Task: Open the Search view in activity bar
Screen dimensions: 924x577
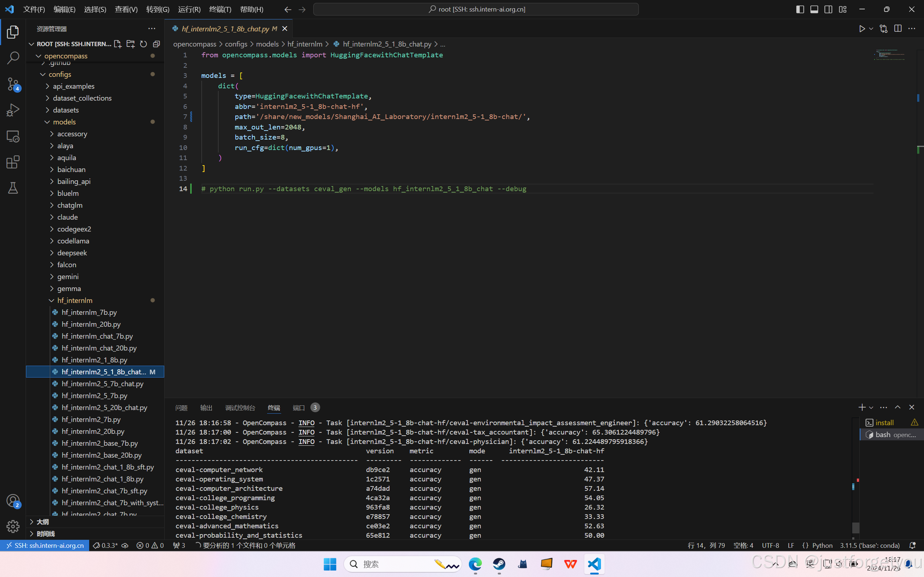Action: click(13, 58)
